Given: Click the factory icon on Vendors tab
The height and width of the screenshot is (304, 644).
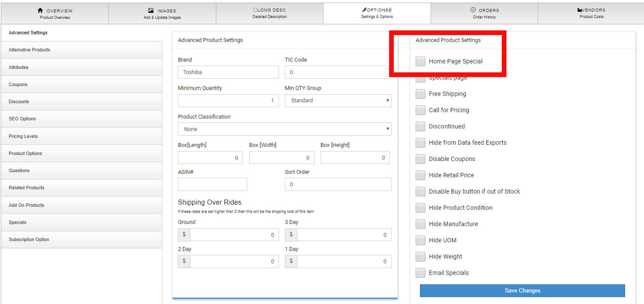Looking at the screenshot, I should click(x=579, y=10).
